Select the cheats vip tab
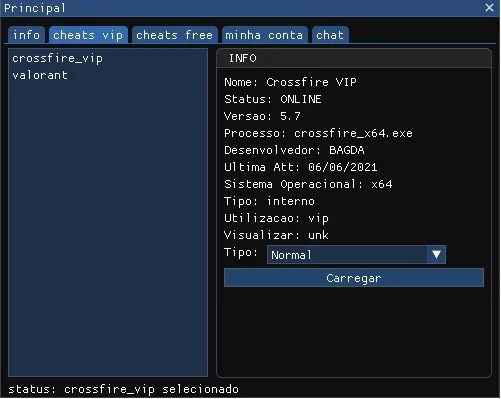Viewport: 501px width, 399px height. click(88, 35)
